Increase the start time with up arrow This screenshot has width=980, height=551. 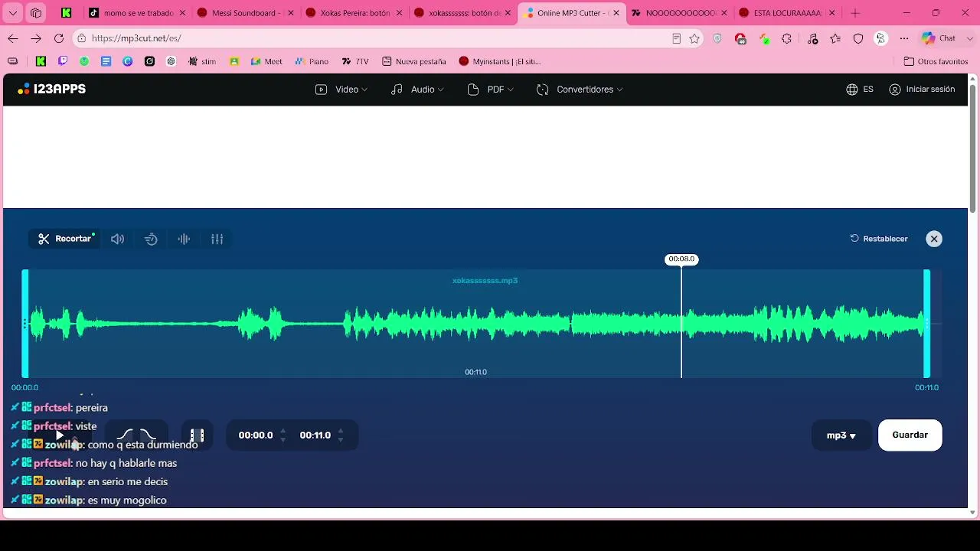(x=283, y=431)
